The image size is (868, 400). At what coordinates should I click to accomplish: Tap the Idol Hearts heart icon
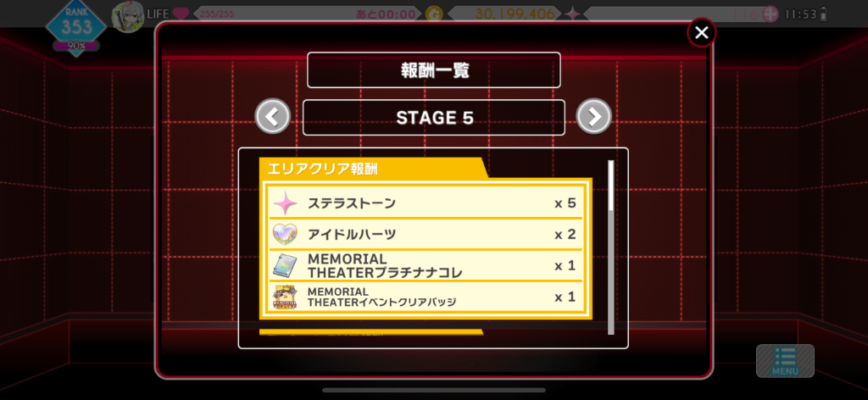(x=285, y=235)
